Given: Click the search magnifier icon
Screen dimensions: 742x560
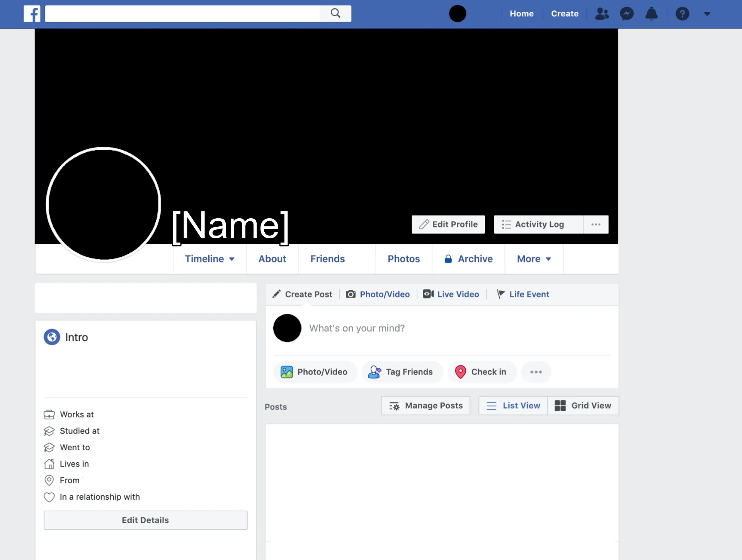Looking at the screenshot, I should 335,14.
